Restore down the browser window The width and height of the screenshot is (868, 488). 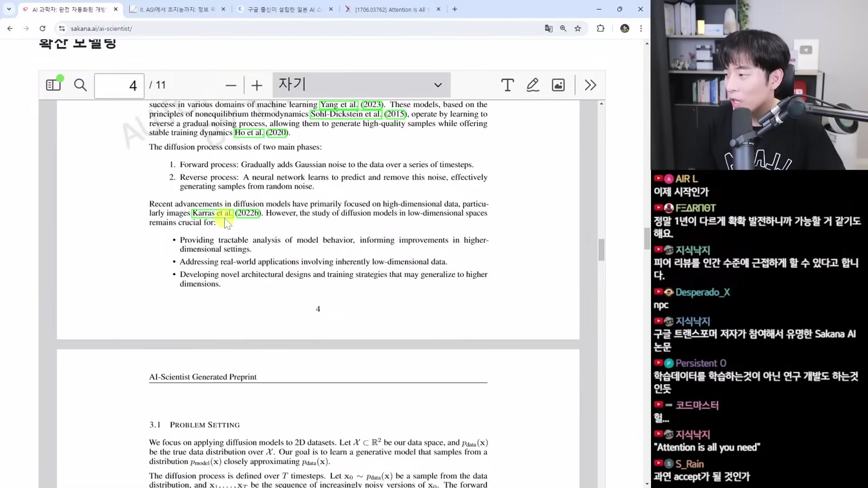[619, 9]
